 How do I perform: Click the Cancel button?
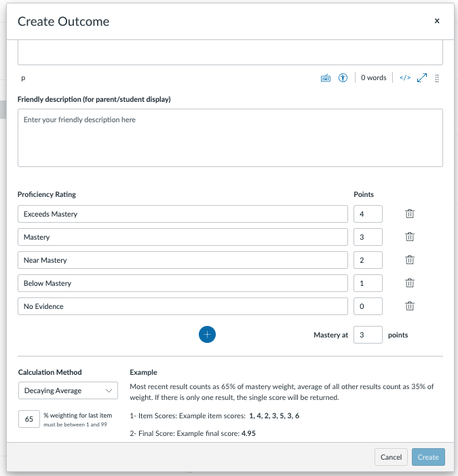pos(391,457)
